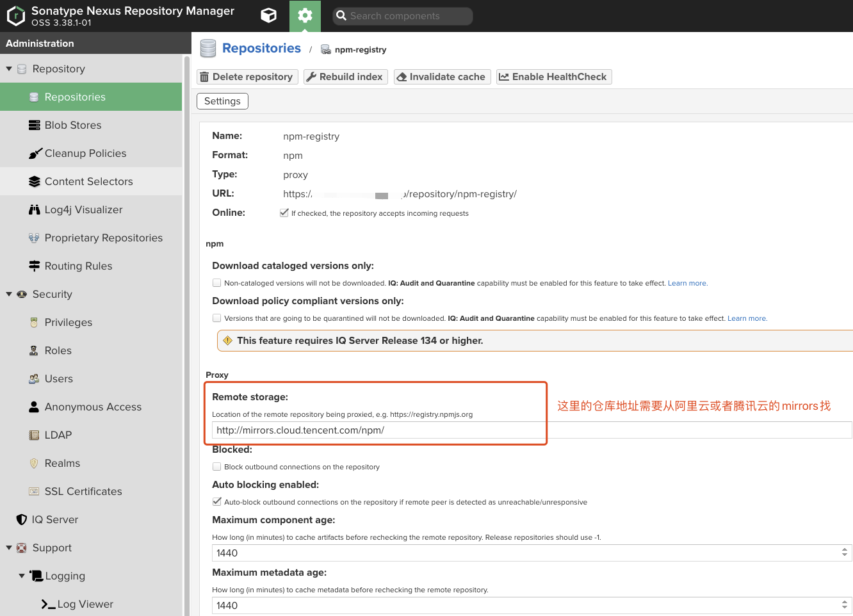Screen dimensions: 853x616
Task: Open SSL Certificates in the sidebar
Action: click(x=91, y=491)
